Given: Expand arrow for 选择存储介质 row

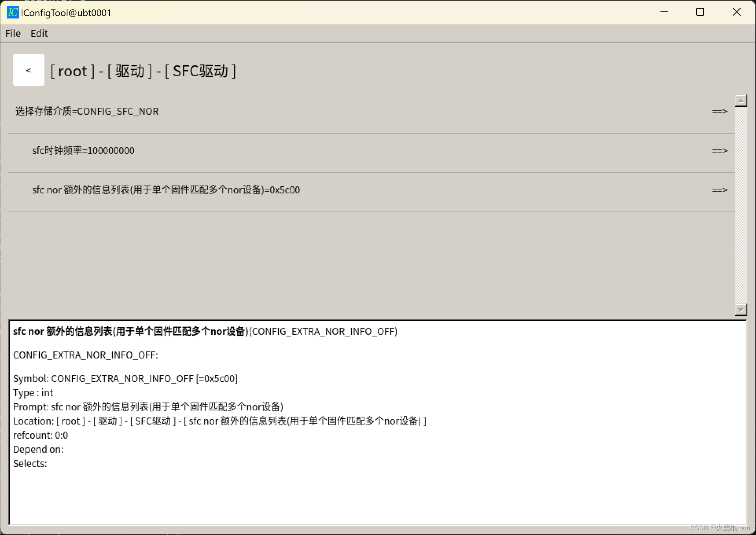Looking at the screenshot, I should (719, 112).
